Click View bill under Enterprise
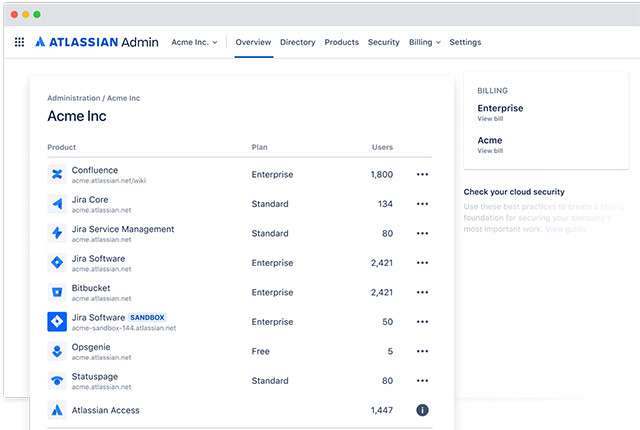640x430 pixels. point(490,119)
